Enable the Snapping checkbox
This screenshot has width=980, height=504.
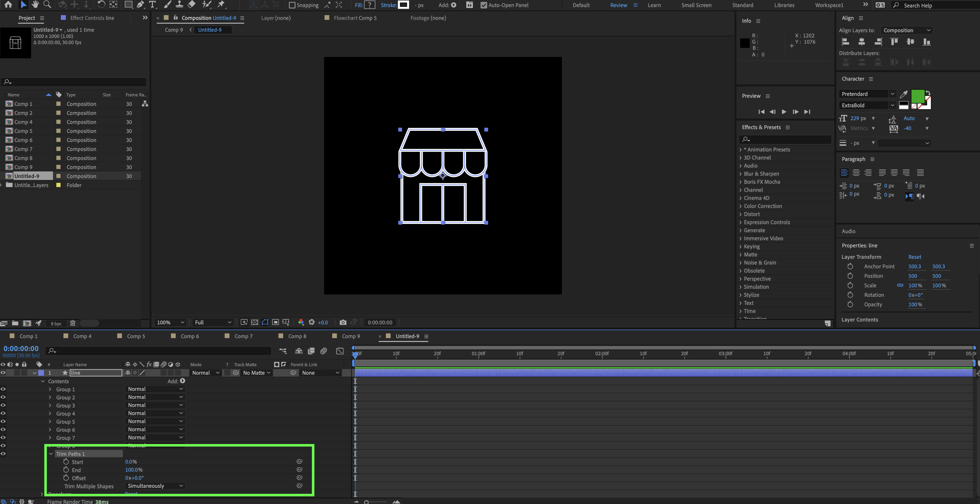[x=292, y=5]
